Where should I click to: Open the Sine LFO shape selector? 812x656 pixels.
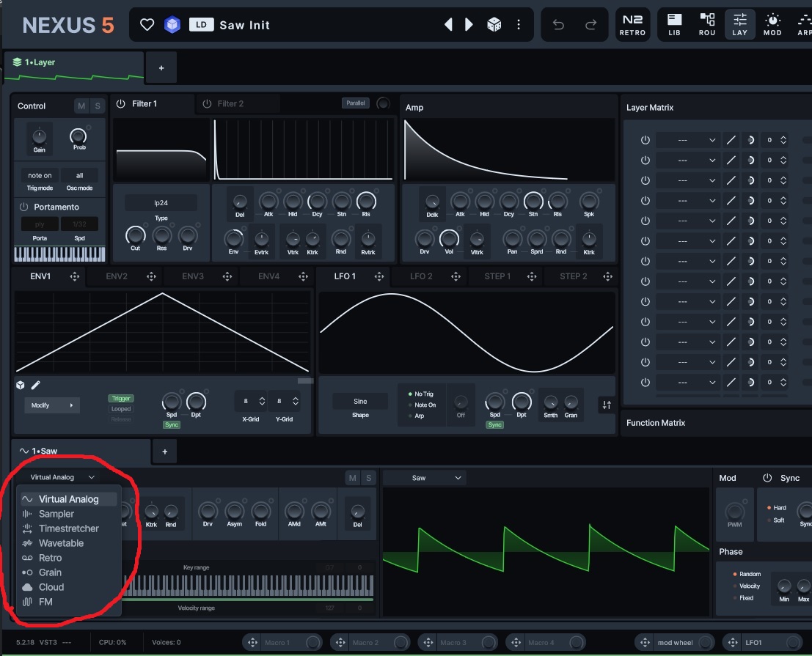[360, 402]
